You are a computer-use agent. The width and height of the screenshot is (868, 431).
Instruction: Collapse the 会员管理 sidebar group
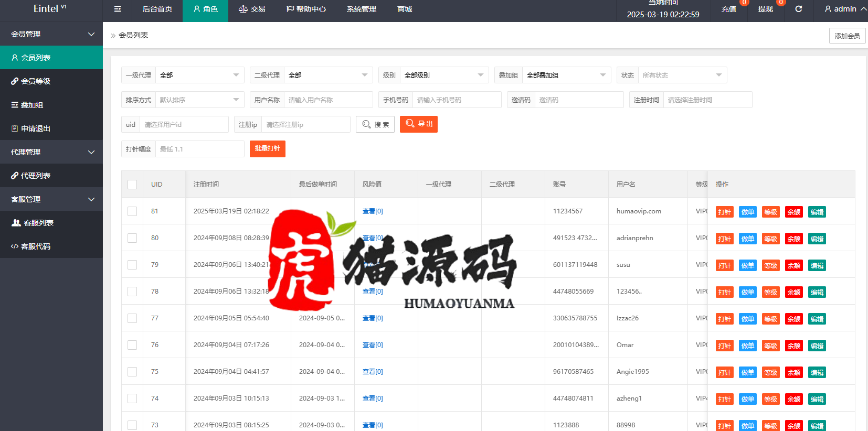click(51, 34)
